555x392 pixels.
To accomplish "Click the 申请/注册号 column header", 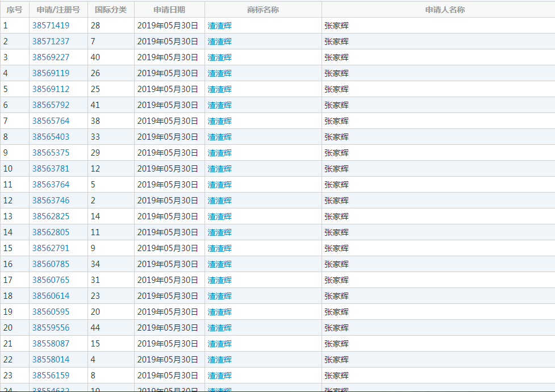I will click(x=58, y=10).
